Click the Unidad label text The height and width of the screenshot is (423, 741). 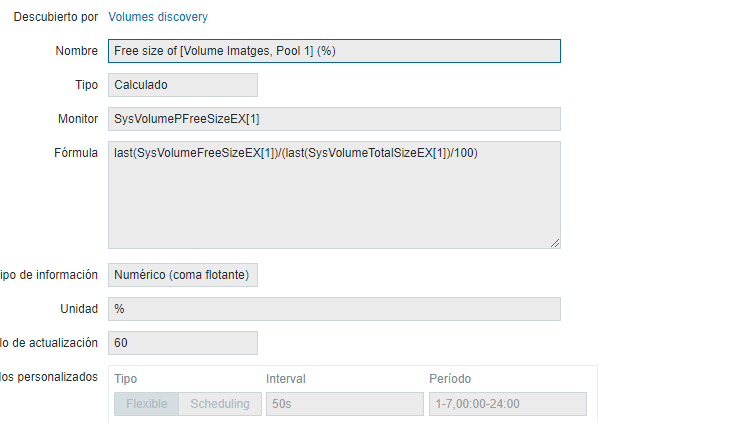pos(79,309)
